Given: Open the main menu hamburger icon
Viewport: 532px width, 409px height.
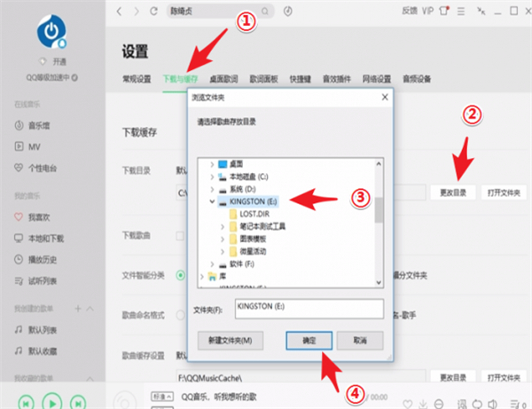Looking at the screenshot, I should [461, 12].
